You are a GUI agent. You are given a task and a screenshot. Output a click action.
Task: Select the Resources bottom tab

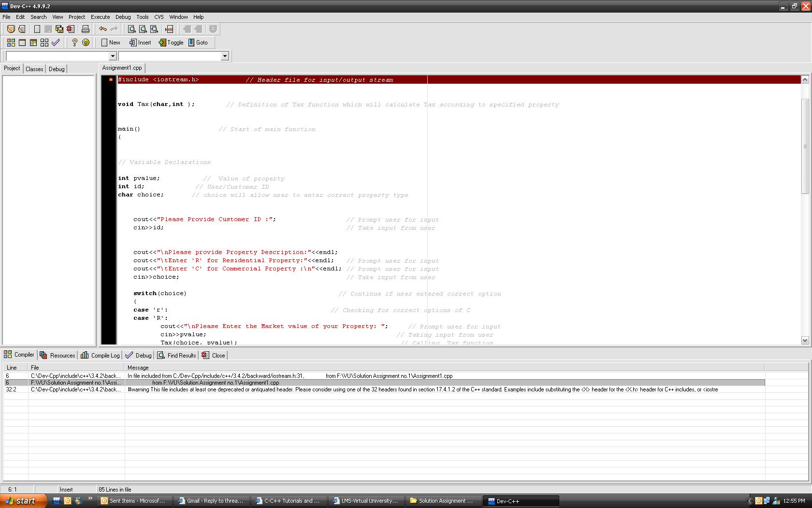coord(58,355)
